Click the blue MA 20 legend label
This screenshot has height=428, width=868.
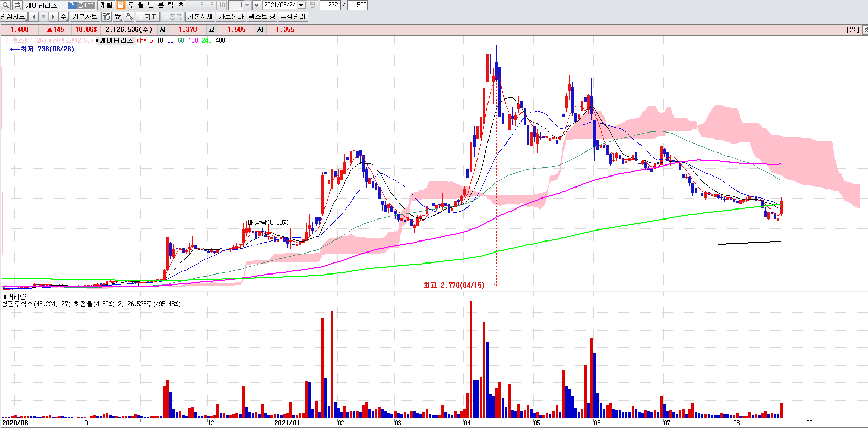pos(170,41)
